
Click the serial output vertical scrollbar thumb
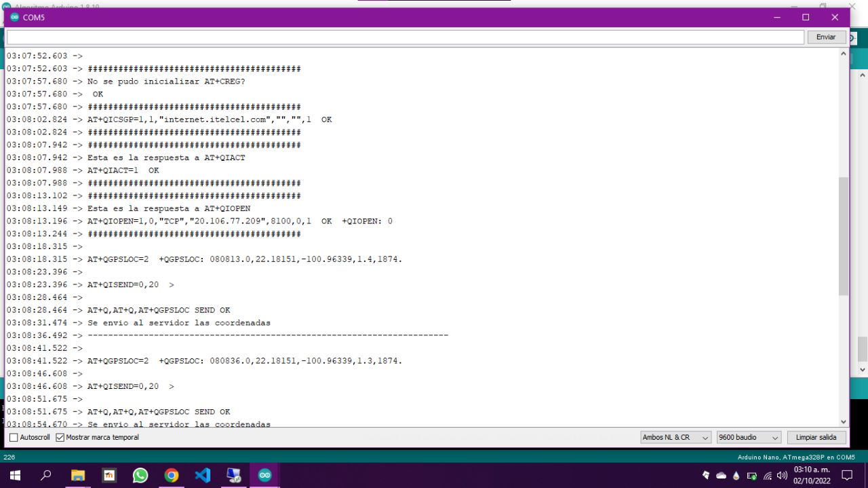pos(844,236)
